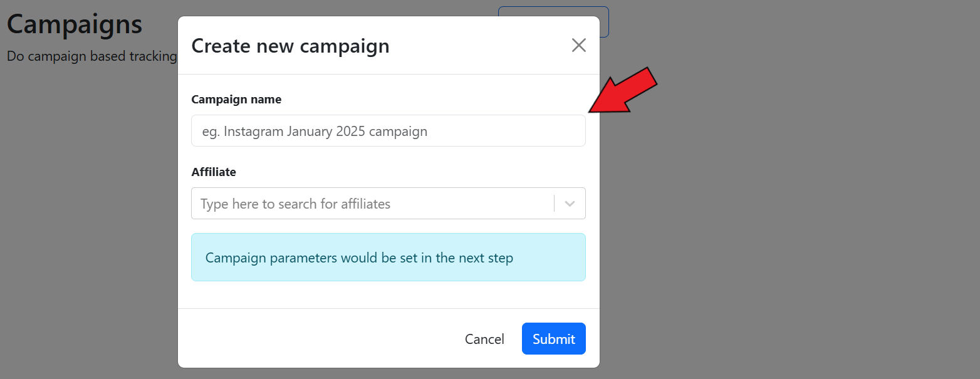This screenshot has height=379, width=980.
Task: Click the "Do campaign based tracking" subtitle
Action: (91, 56)
